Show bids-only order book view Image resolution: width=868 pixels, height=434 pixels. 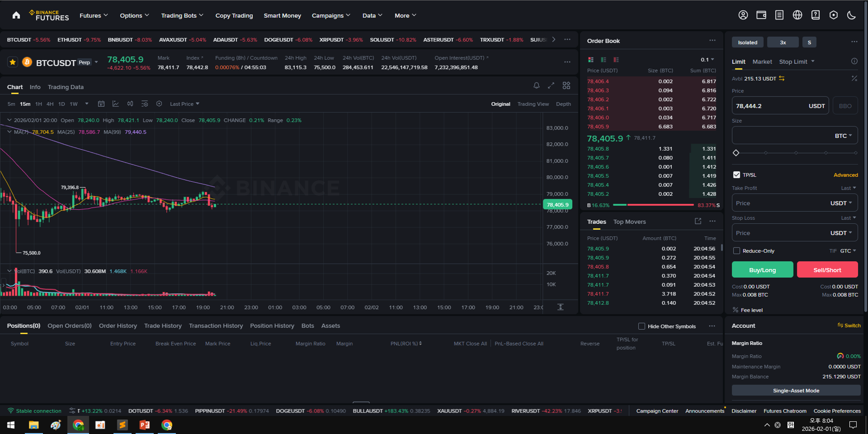click(604, 60)
